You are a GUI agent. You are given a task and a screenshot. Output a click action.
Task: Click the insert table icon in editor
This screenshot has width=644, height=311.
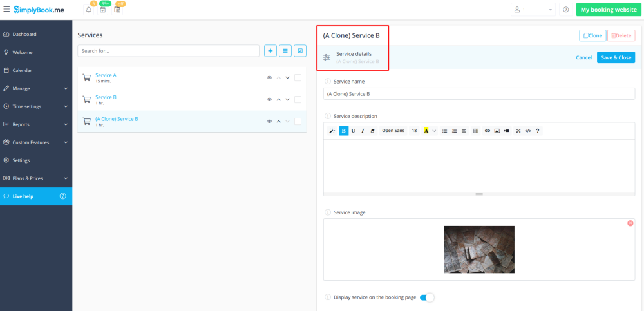coord(476,131)
